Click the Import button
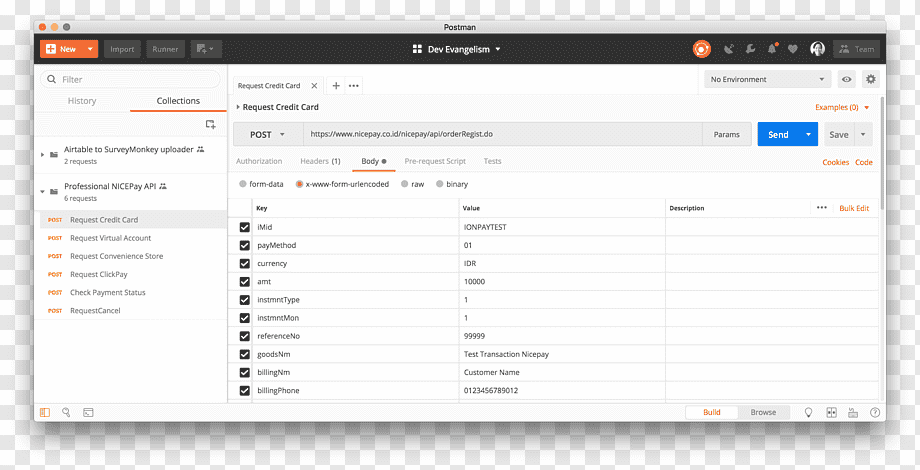920x470 pixels. [122, 49]
